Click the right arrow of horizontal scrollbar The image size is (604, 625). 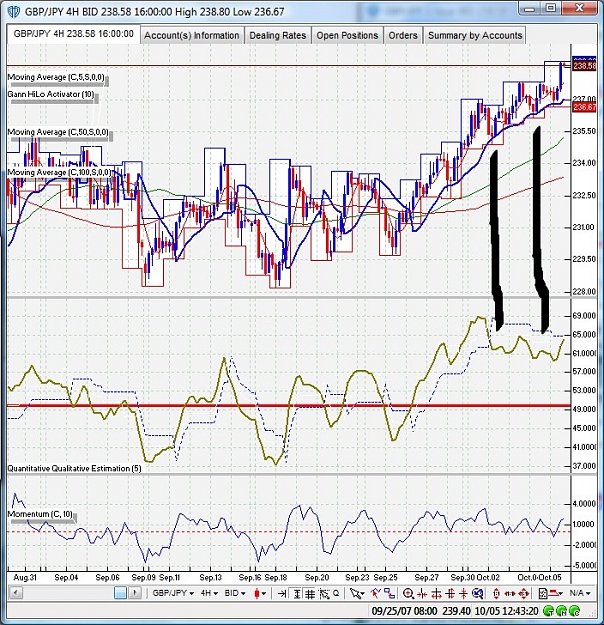tap(135, 593)
